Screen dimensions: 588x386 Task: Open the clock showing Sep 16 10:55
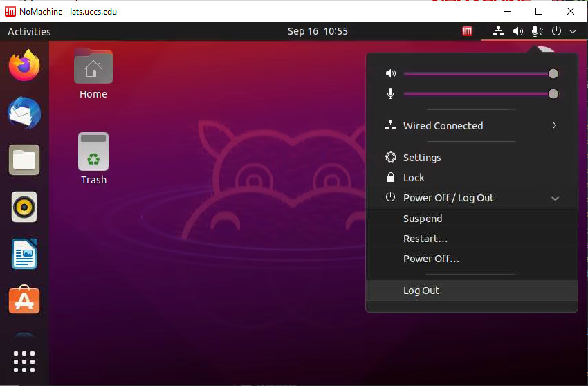tap(318, 31)
